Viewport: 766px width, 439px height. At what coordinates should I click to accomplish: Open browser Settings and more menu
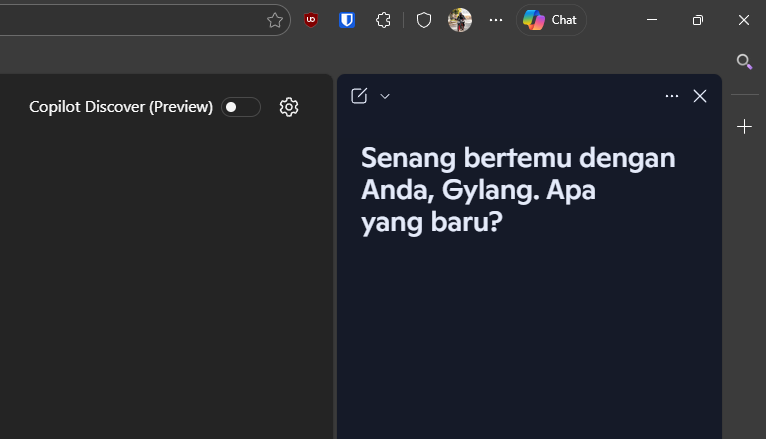496,20
